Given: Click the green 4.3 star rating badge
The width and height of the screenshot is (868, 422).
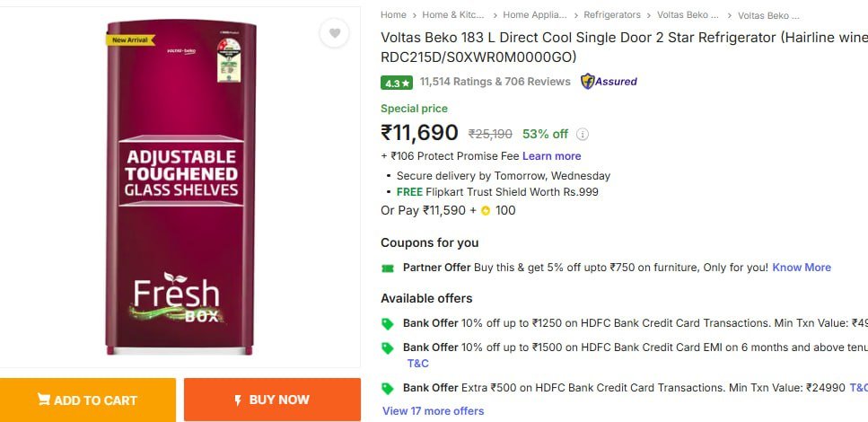Looking at the screenshot, I should pyautogui.click(x=396, y=83).
